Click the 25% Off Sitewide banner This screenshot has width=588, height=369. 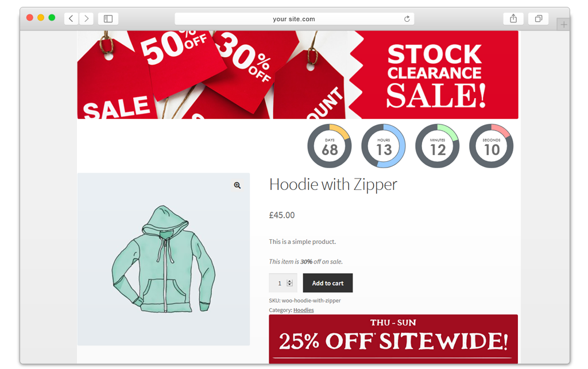click(x=393, y=339)
